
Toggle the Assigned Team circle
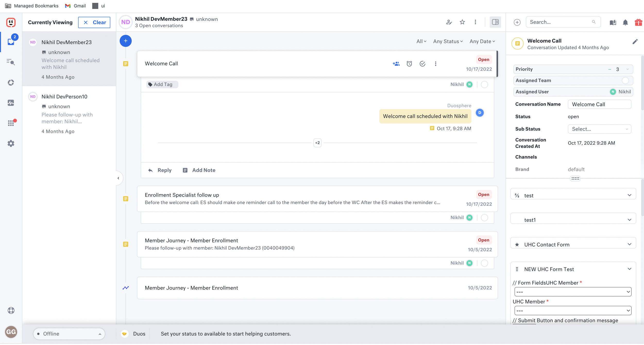point(625,80)
